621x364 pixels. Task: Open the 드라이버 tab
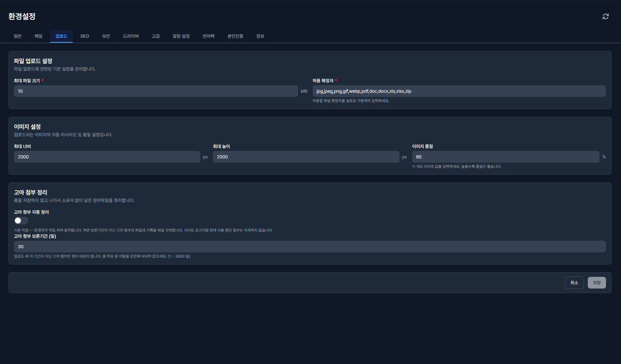(131, 36)
